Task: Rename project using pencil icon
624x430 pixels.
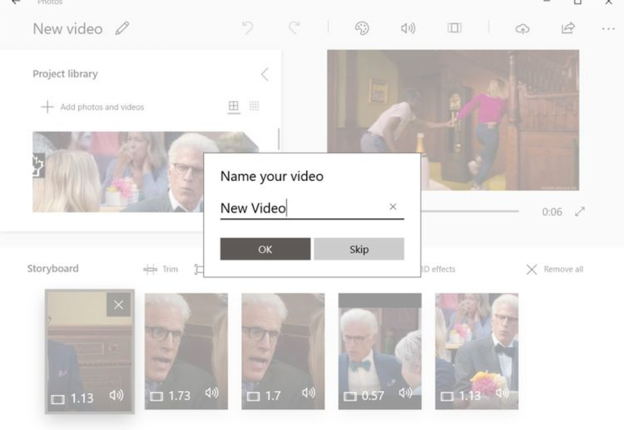Action: [x=122, y=29]
